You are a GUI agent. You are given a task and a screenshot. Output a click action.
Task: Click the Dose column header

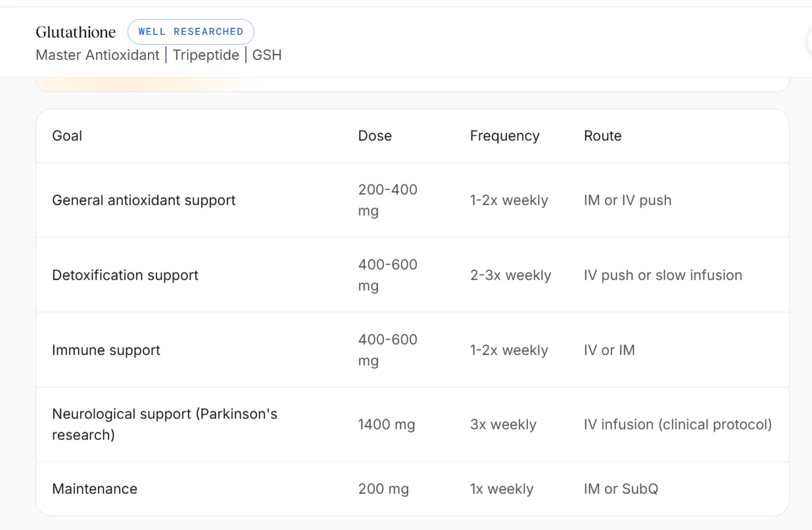(x=375, y=136)
